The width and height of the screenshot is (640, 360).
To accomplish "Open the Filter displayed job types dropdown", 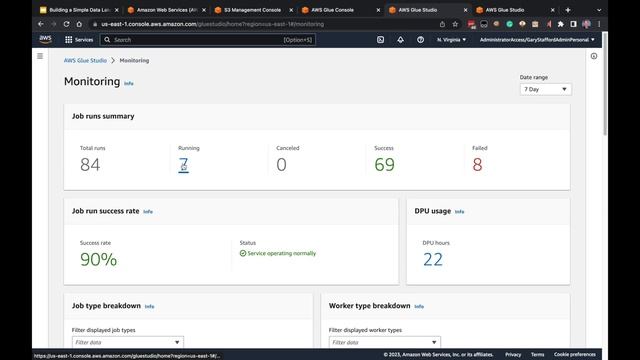I will click(128, 342).
